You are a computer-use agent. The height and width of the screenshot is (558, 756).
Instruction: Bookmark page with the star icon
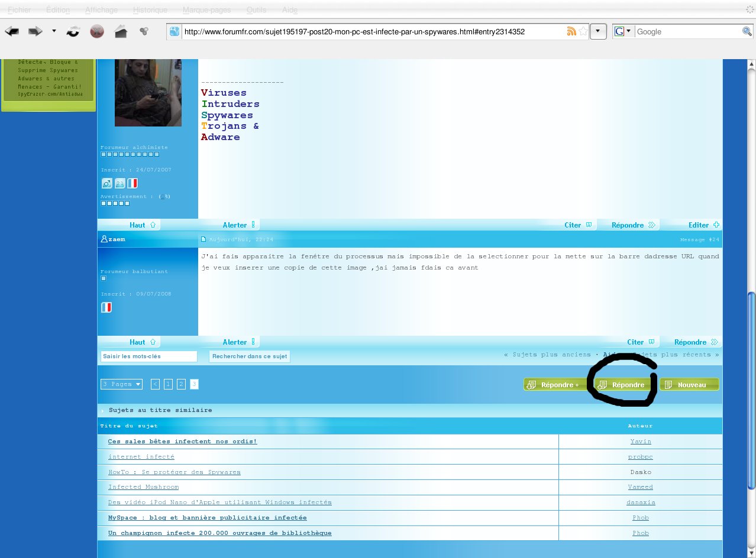click(x=583, y=32)
